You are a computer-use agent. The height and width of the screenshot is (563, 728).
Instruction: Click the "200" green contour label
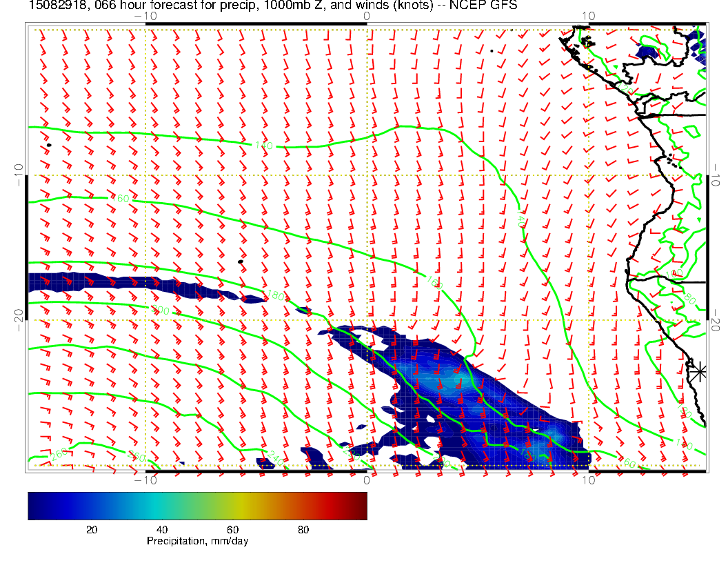point(160,311)
